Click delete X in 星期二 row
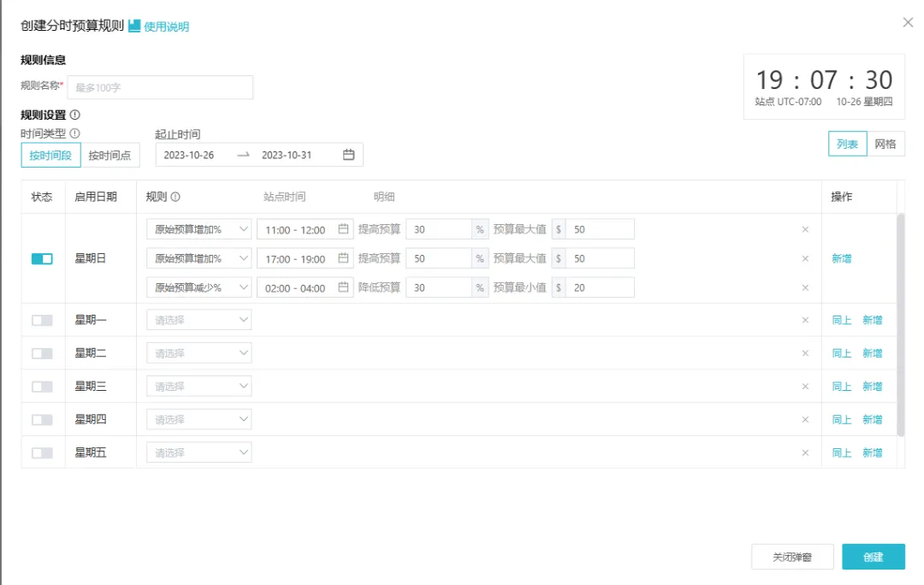 coord(805,353)
